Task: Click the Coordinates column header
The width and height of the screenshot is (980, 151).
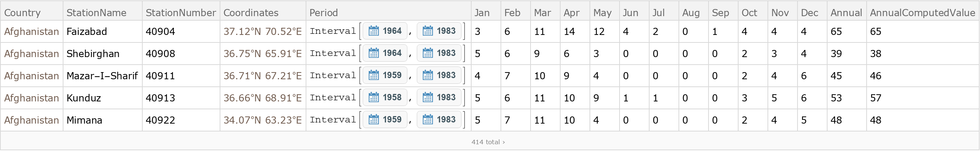Action: [251, 12]
